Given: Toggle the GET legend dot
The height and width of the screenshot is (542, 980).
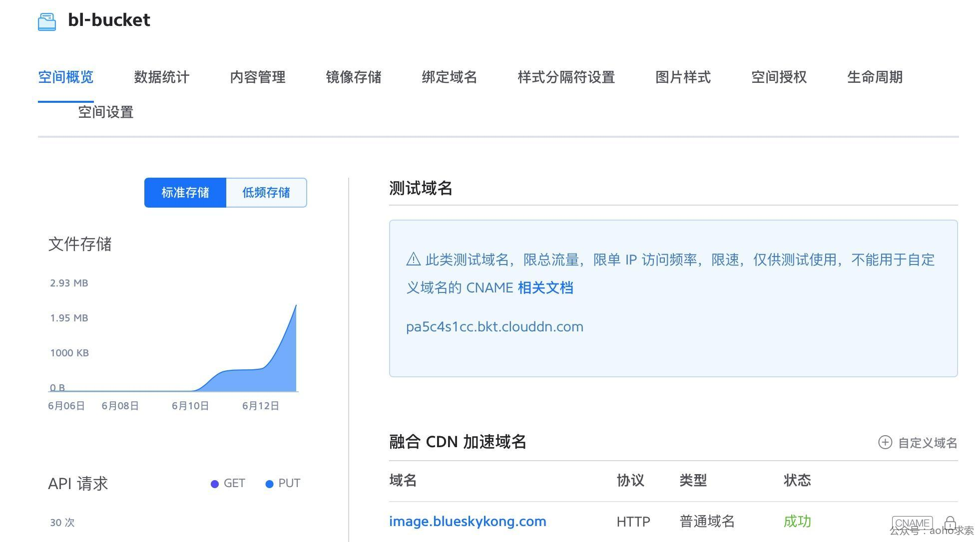Looking at the screenshot, I should tap(215, 484).
